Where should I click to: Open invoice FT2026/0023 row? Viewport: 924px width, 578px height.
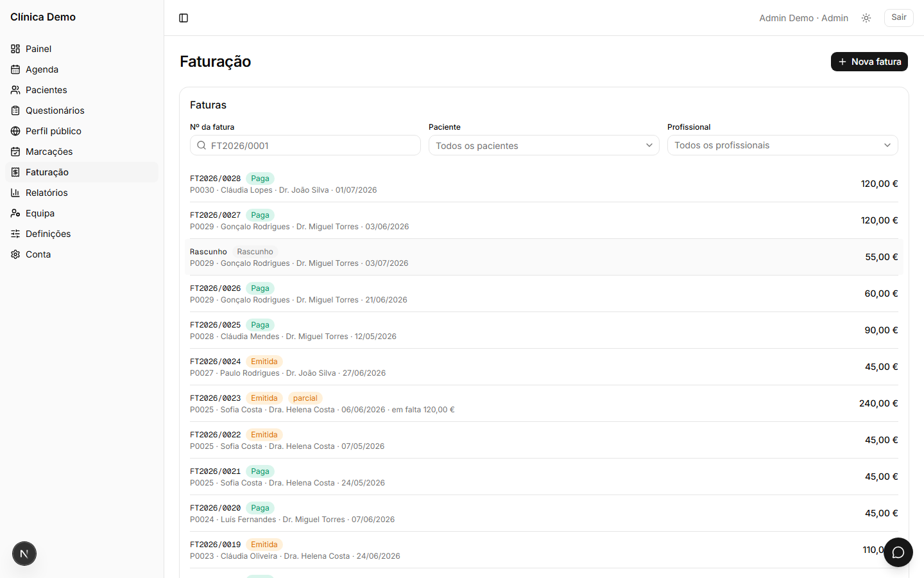(544, 403)
